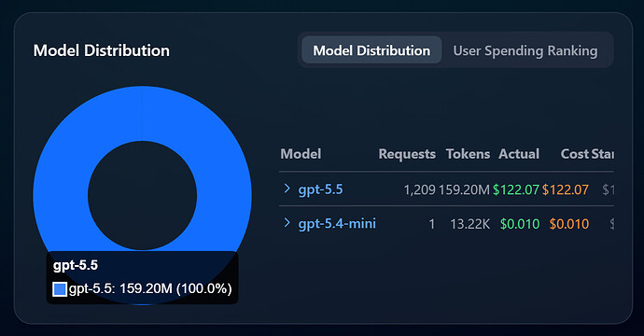
Task: Expand the gpt-5.4-mini row chevron
Action: coord(287,223)
